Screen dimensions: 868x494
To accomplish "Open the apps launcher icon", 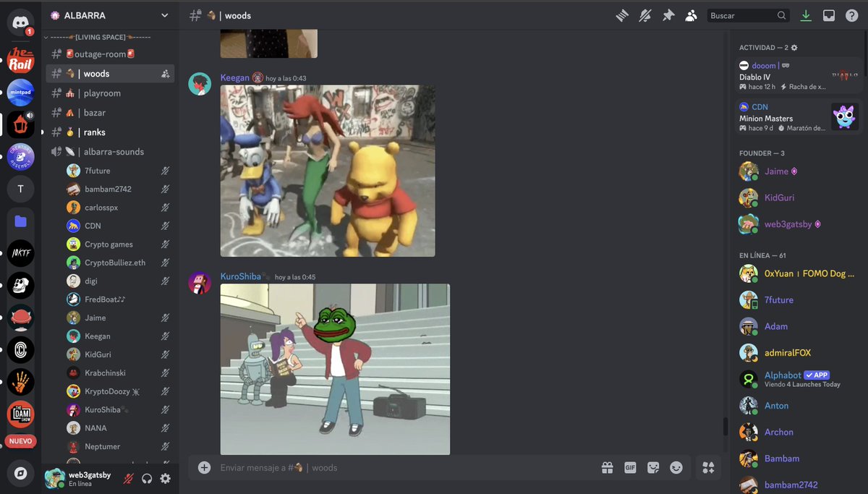I will click(707, 468).
